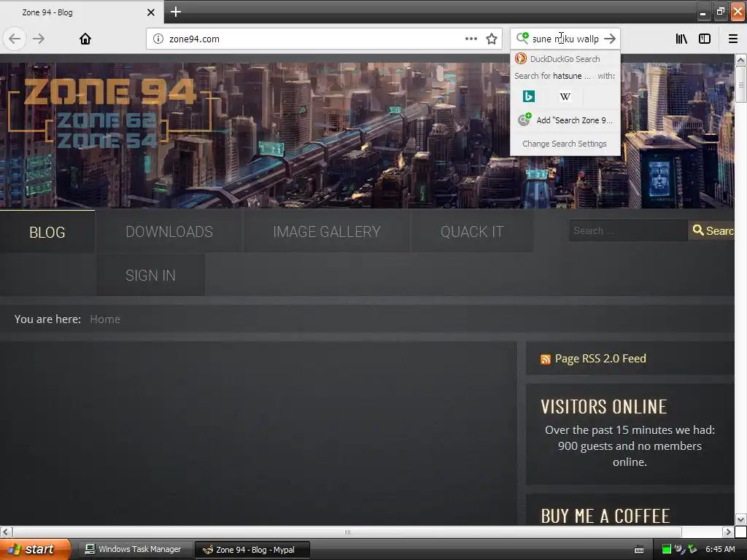Screen dimensions: 747x560
Task: Select DuckDuckGo Search header
Action: 565,59
